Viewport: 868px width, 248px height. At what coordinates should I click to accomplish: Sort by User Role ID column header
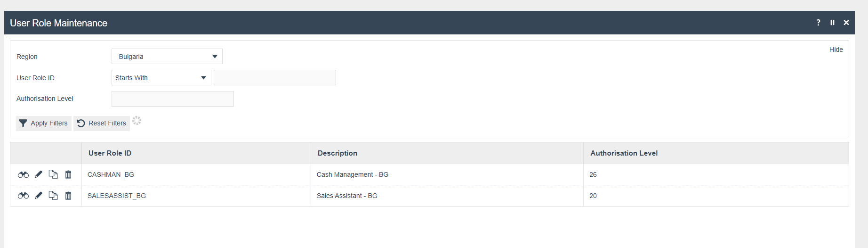(110, 153)
